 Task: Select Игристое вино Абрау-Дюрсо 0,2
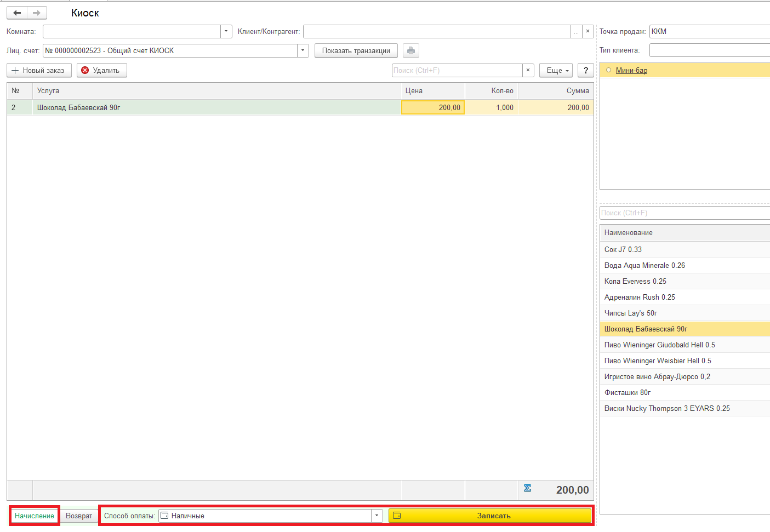[x=685, y=376]
